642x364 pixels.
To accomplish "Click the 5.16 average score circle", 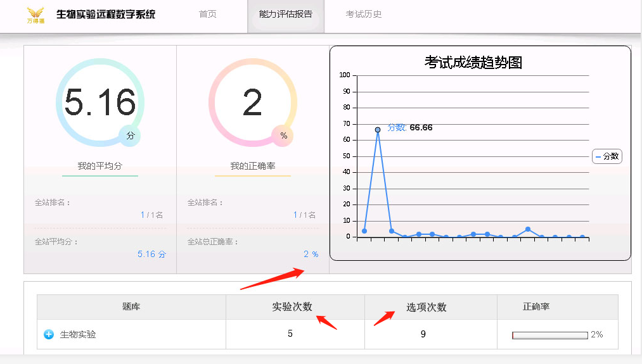I will pyautogui.click(x=100, y=103).
